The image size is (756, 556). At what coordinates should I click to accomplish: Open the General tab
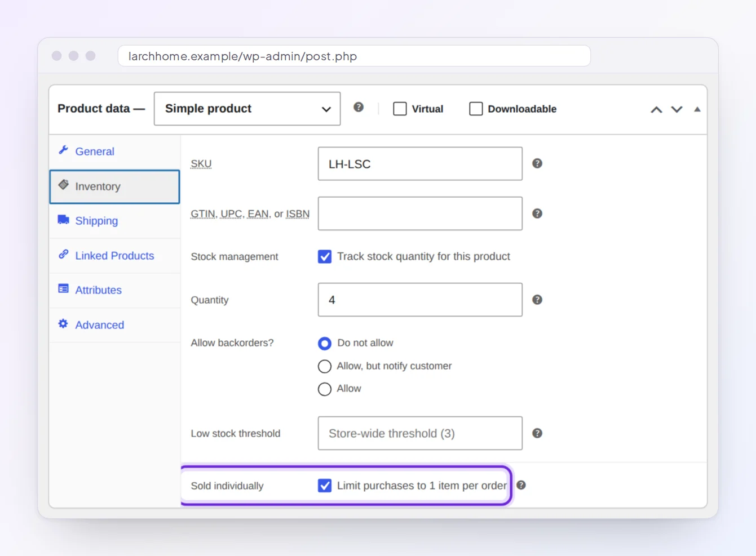coord(114,152)
